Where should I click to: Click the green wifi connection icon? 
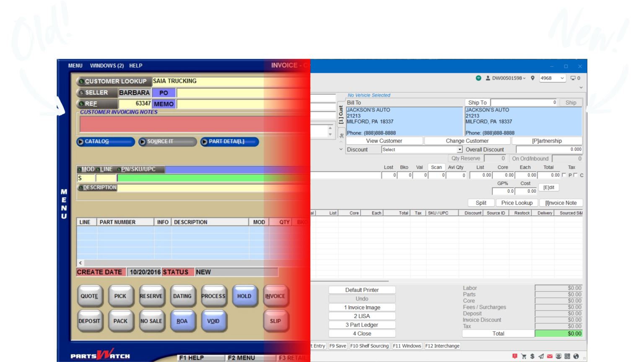(x=478, y=78)
